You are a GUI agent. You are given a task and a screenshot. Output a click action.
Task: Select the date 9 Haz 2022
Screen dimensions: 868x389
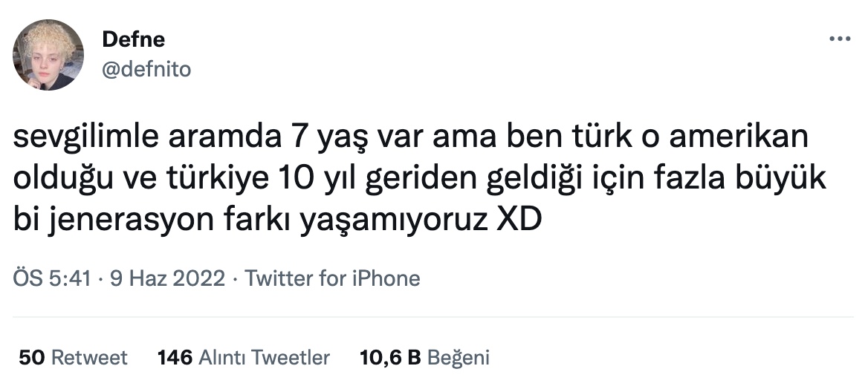click(167, 278)
